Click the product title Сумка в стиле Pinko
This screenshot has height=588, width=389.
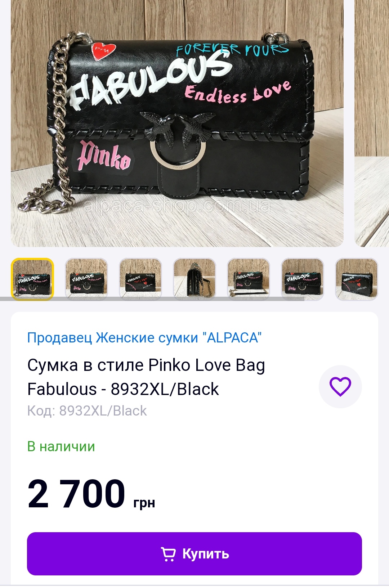(146, 377)
